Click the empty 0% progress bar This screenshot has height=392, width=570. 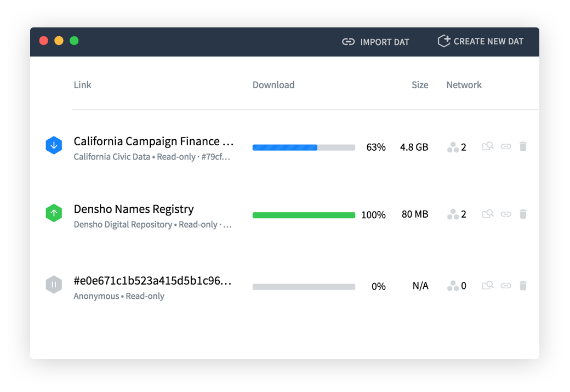pos(304,287)
